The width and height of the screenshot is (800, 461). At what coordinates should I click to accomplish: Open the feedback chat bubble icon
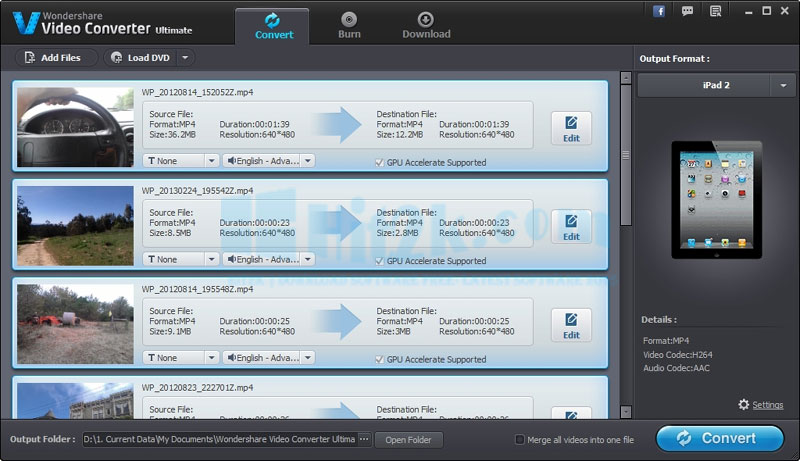pos(687,11)
